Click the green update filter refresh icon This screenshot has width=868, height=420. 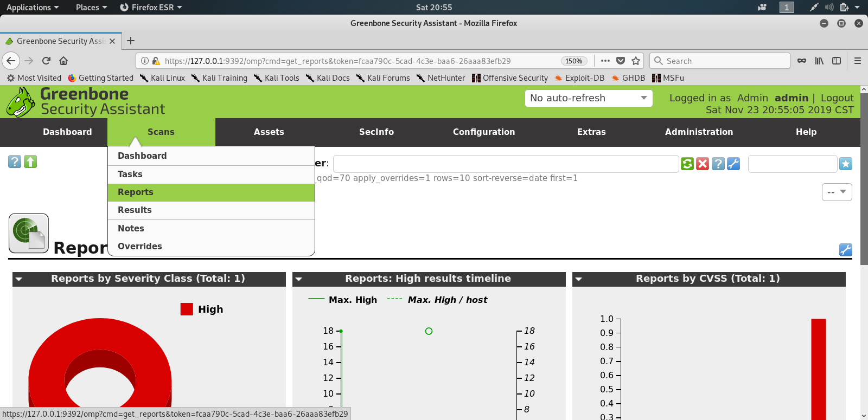coord(687,164)
